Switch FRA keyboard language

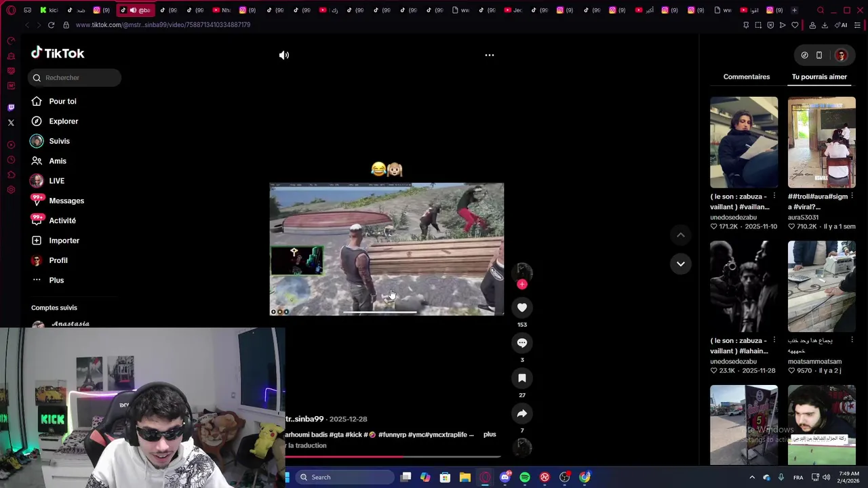(x=798, y=477)
